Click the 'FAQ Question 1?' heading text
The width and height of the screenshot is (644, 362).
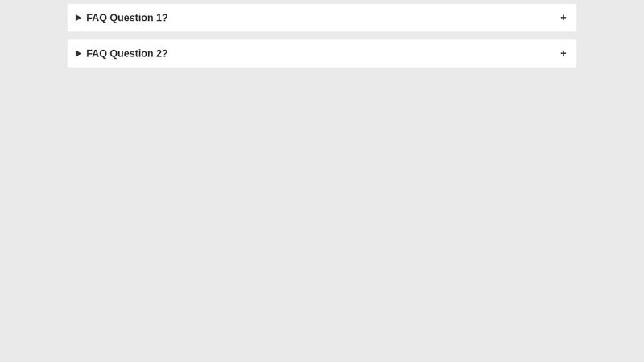click(127, 18)
